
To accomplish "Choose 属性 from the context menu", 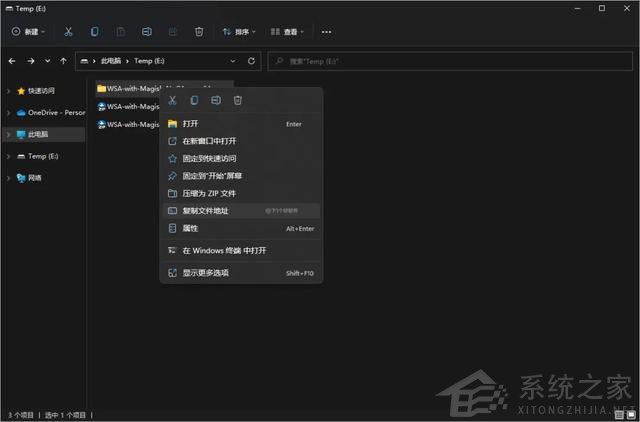I will 241,229.
